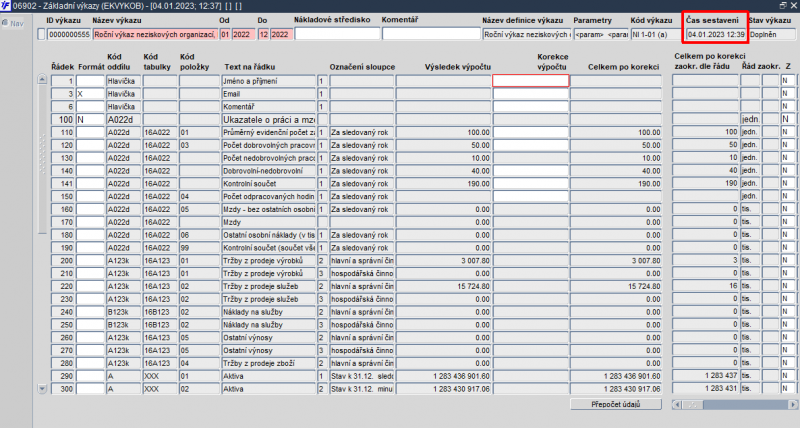Screen dimensions: 800x428
Task: Click the up arrow of the rows scrollbar
Action: [x=42, y=79]
